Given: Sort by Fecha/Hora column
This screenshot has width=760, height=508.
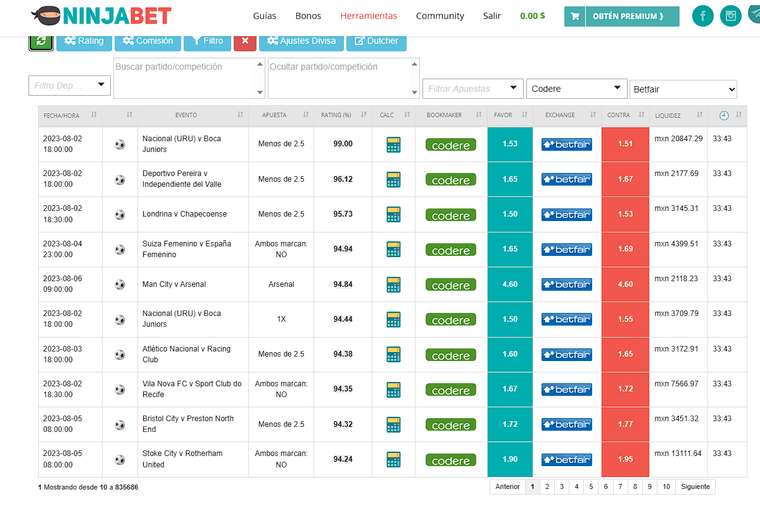Looking at the screenshot, I should pyautogui.click(x=70, y=115).
